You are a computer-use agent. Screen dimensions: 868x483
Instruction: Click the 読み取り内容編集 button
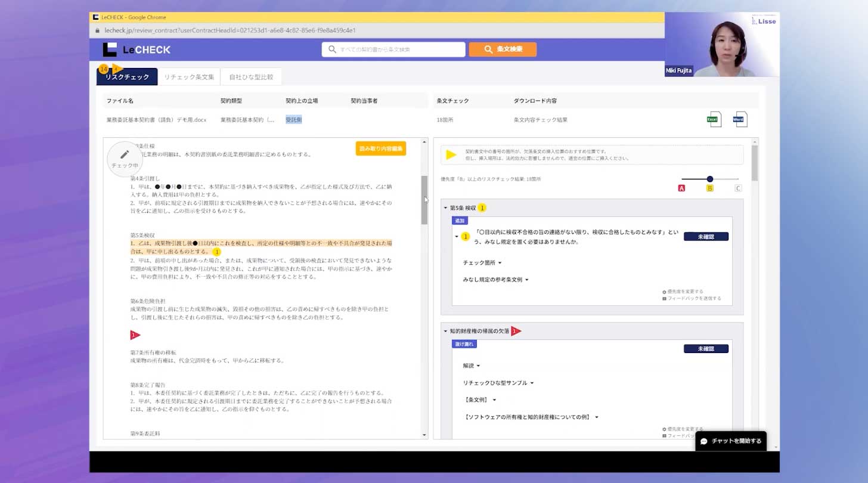pyautogui.click(x=381, y=148)
